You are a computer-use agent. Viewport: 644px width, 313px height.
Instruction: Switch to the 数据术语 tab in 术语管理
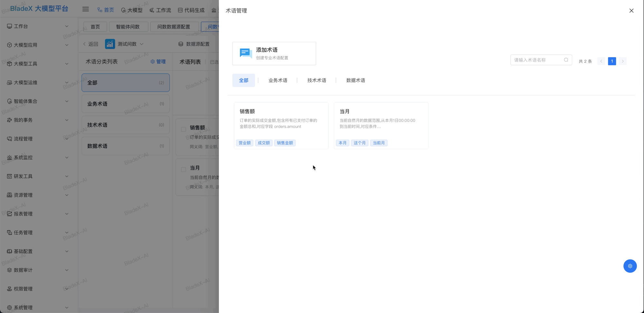355,80
